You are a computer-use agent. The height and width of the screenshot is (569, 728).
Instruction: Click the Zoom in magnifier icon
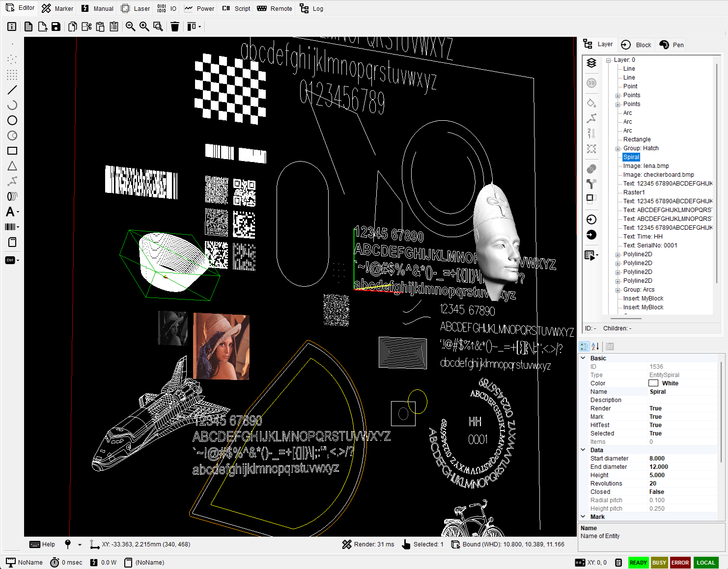(x=144, y=27)
